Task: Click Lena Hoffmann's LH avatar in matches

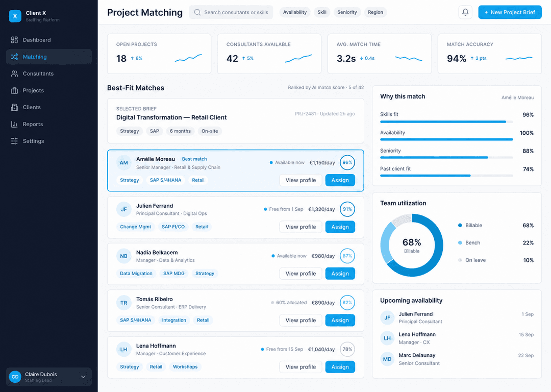Action: click(x=123, y=350)
